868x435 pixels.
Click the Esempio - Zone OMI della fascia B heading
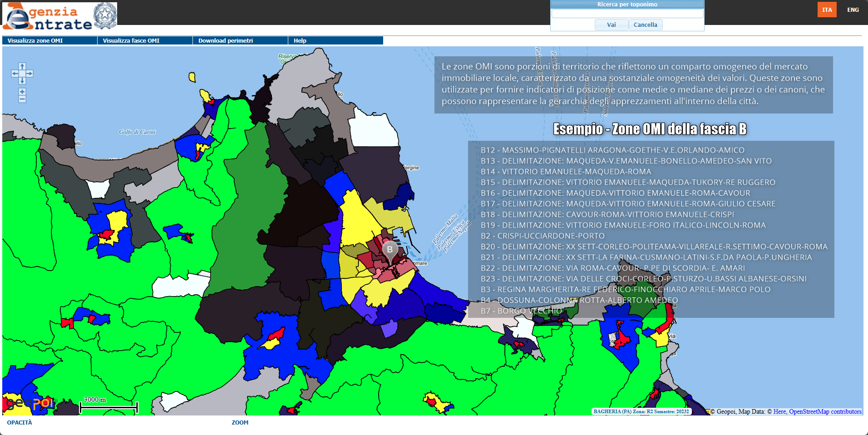pos(650,129)
